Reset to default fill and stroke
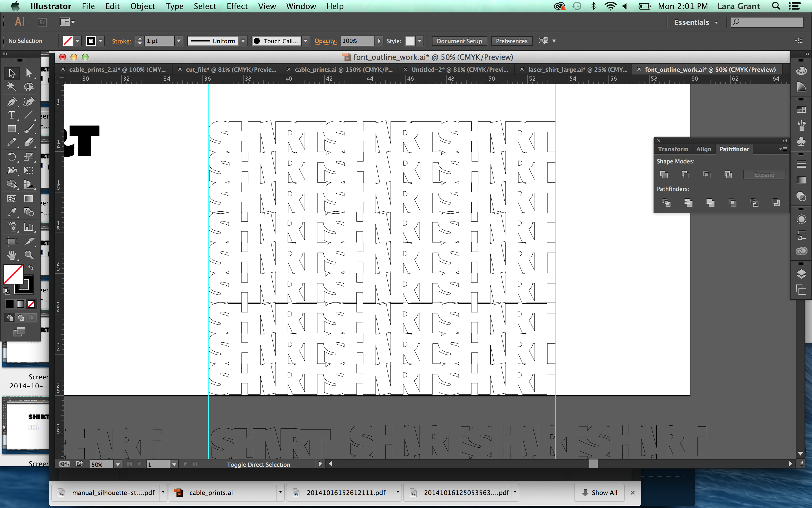 pyautogui.click(x=7, y=291)
